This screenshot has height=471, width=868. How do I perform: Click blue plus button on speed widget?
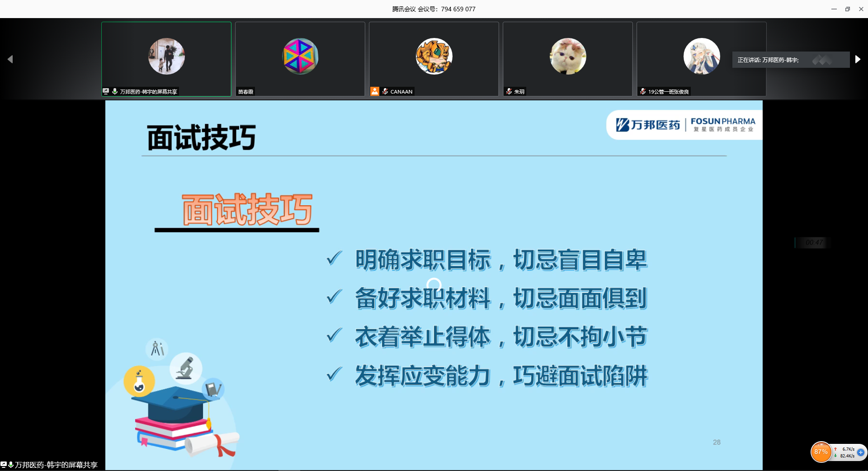(x=860, y=452)
